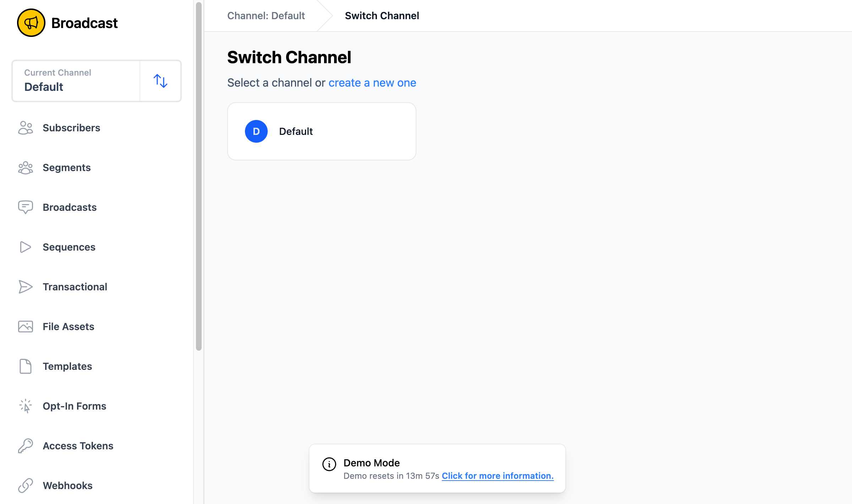This screenshot has width=852, height=504.
Task: Click the Opt-In Forms cursor icon
Action: pyautogui.click(x=26, y=406)
